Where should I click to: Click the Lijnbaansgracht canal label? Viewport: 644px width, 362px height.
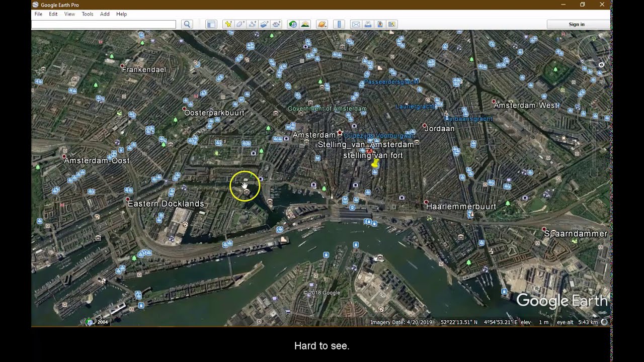click(x=469, y=119)
